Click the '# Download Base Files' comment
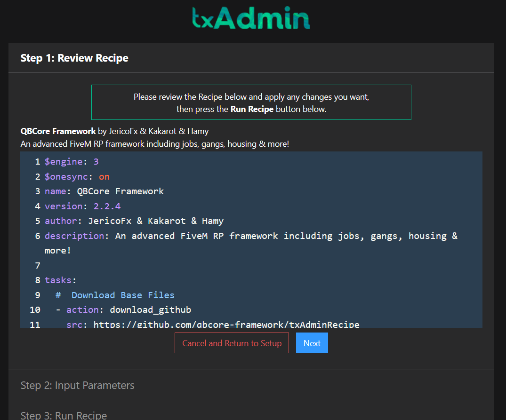The height and width of the screenshot is (420, 506). click(x=115, y=295)
